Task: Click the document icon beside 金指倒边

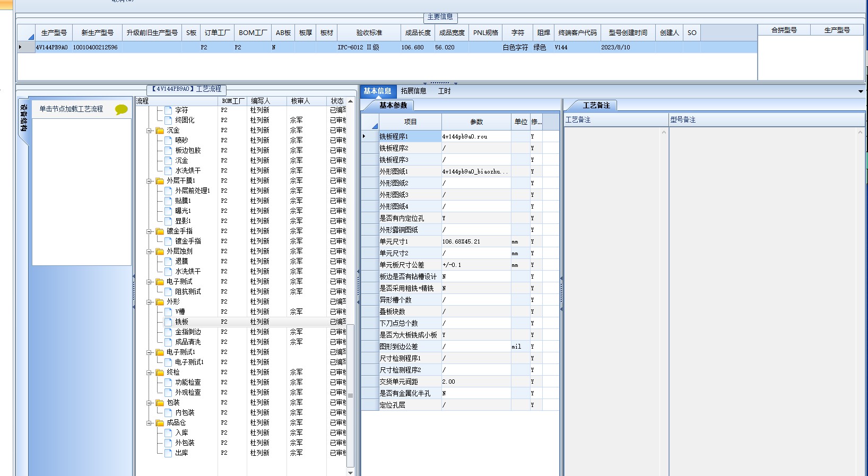Action: point(168,332)
